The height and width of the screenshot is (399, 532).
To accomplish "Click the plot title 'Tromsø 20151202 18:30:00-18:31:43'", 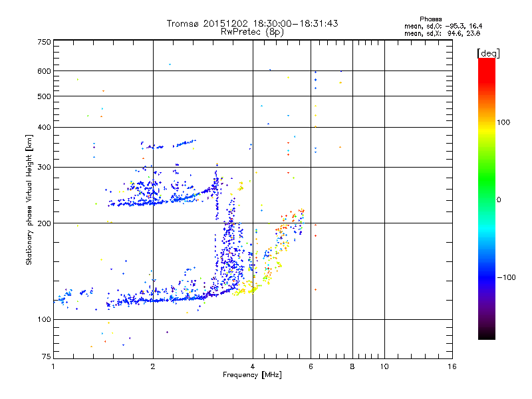I will pyautogui.click(x=252, y=23).
